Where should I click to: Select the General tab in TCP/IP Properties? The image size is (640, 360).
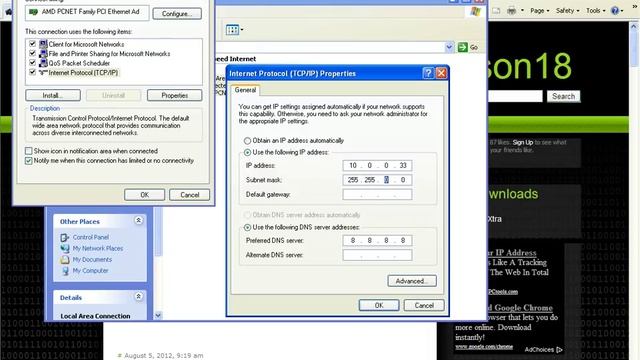pyautogui.click(x=245, y=90)
